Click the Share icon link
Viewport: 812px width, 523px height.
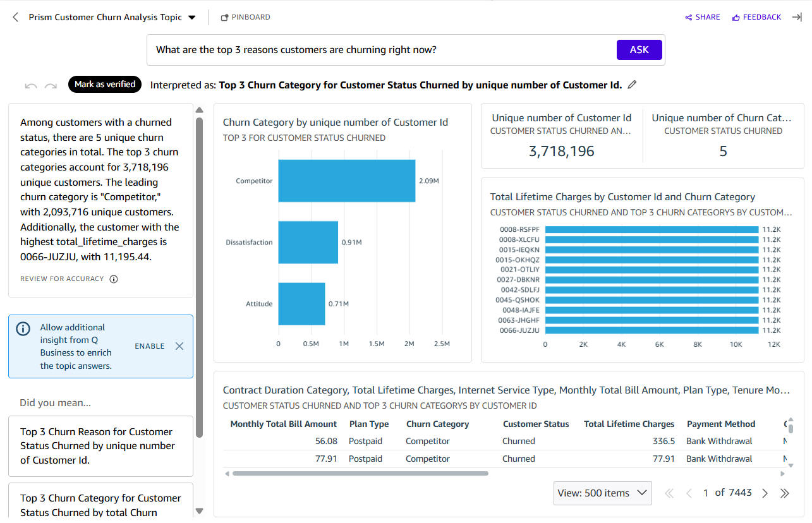702,18
